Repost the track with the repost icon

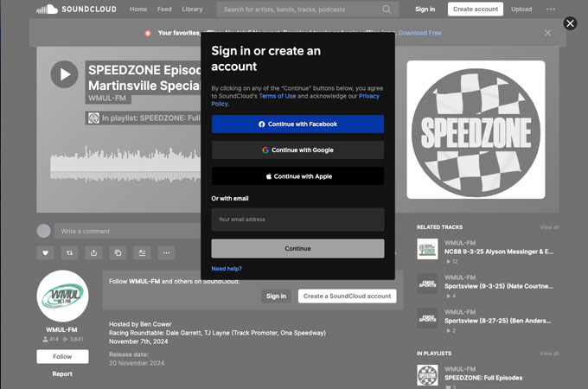(x=69, y=253)
